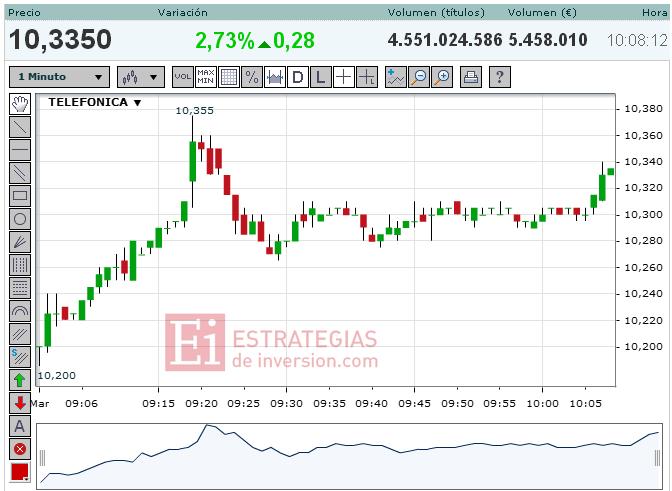Viewport: 672px width, 491px height.
Task: Select the hand pan tool
Action: click(20, 104)
